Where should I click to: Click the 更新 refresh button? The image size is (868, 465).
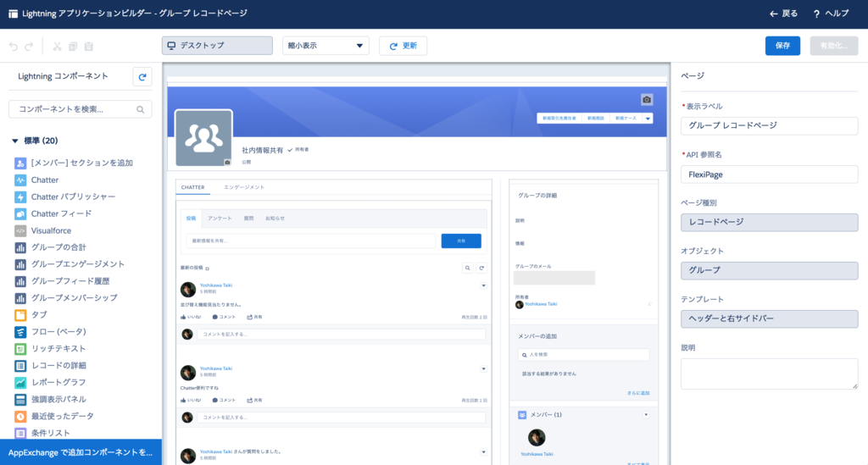tap(403, 46)
